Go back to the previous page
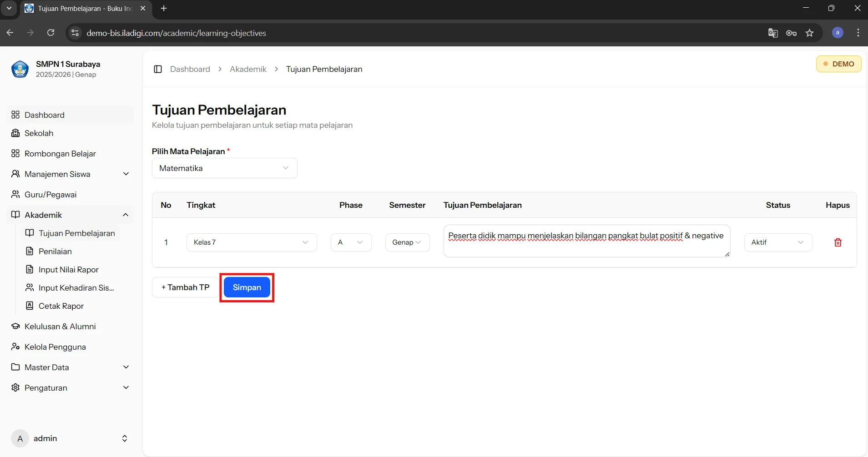Screen dimensions: 868x457 click(10, 33)
